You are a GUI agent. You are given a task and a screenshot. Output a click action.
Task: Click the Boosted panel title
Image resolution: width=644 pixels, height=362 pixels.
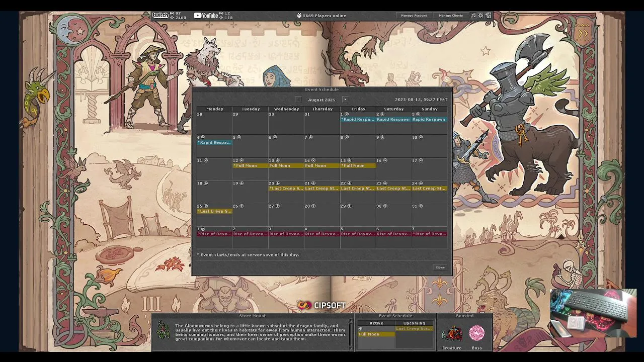[464, 316]
